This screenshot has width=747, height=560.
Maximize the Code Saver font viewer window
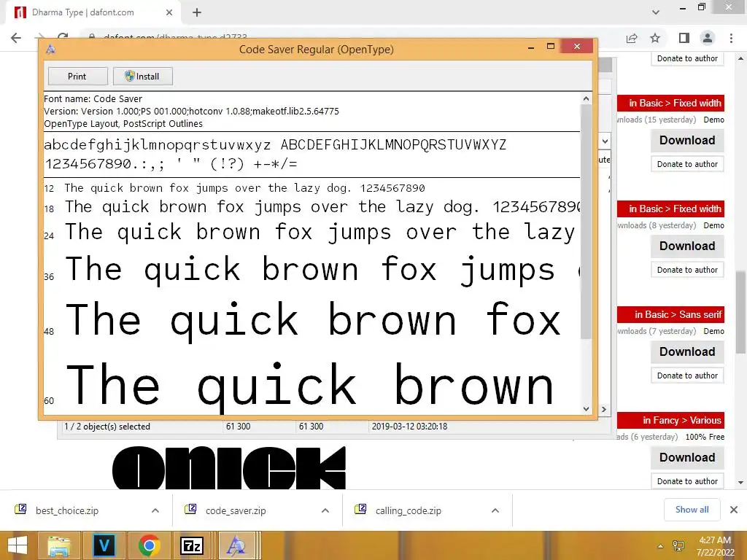(x=551, y=46)
